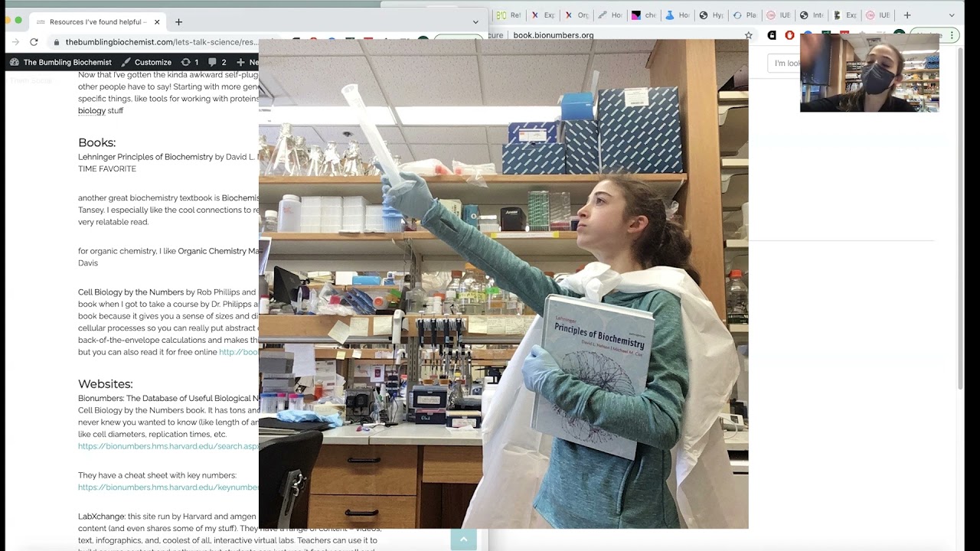Screen dimensions: 980x551
Task: Open the bionumbers search.aspx link
Action: click(x=168, y=446)
